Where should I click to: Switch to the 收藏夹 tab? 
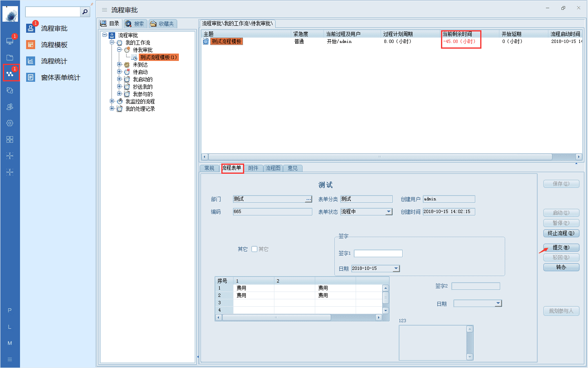pyautogui.click(x=163, y=24)
